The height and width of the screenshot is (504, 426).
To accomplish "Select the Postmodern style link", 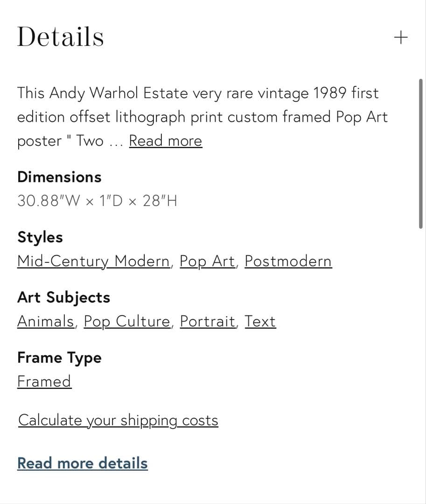I will pyautogui.click(x=288, y=261).
